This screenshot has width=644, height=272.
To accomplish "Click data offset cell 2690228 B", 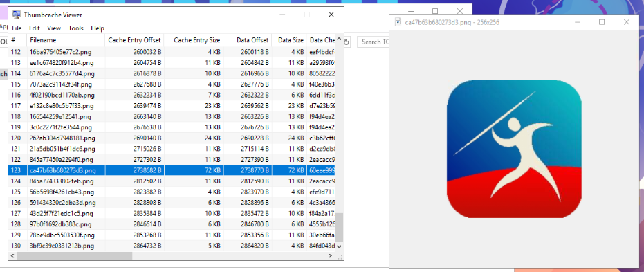I will coord(247,138).
